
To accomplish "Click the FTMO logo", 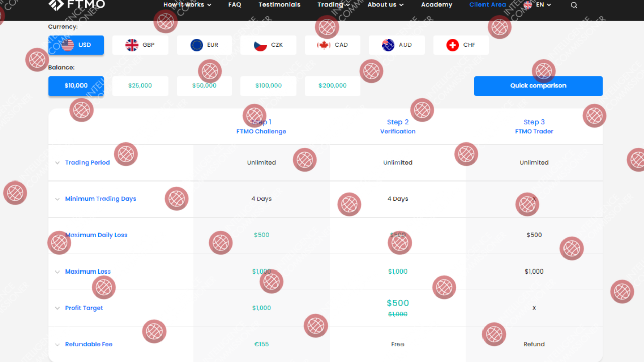I will coord(77,4).
